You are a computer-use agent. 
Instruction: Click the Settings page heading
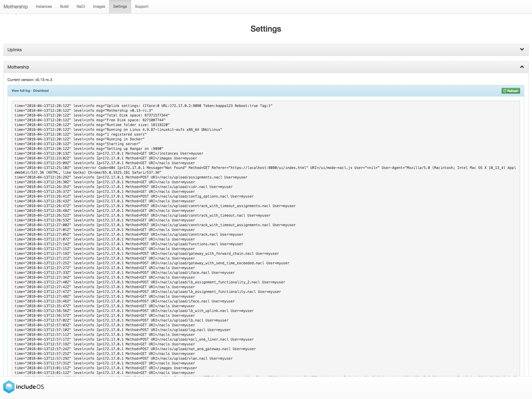coord(266,29)
